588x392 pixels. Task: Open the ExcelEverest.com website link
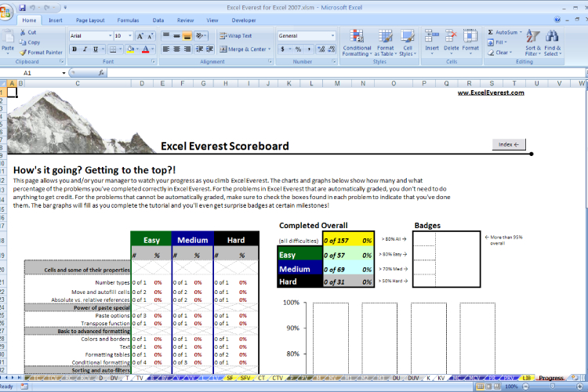click(x=491, y=93)
